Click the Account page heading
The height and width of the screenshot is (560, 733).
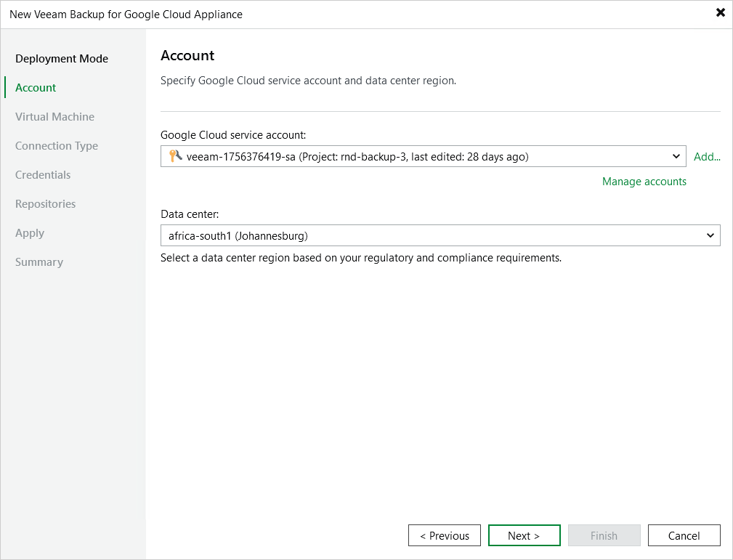[187, 56]
